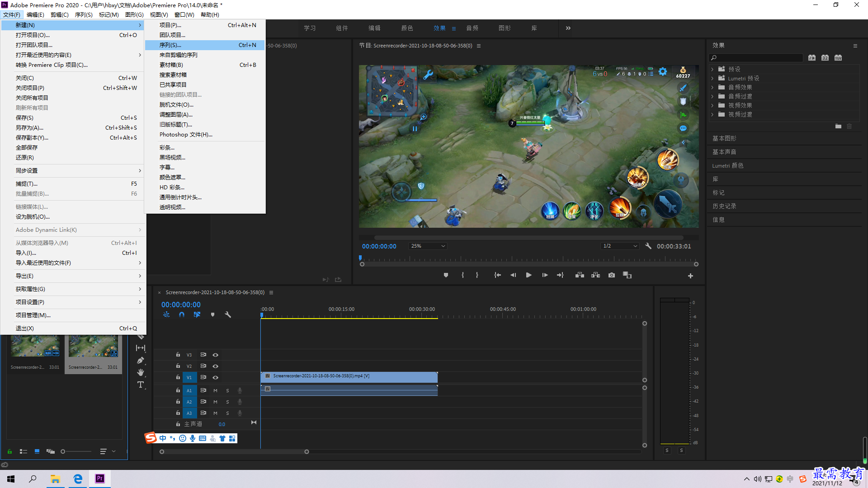
Task: Expand the Lumetri 预设 folder
Action: [x=712, y=78]
